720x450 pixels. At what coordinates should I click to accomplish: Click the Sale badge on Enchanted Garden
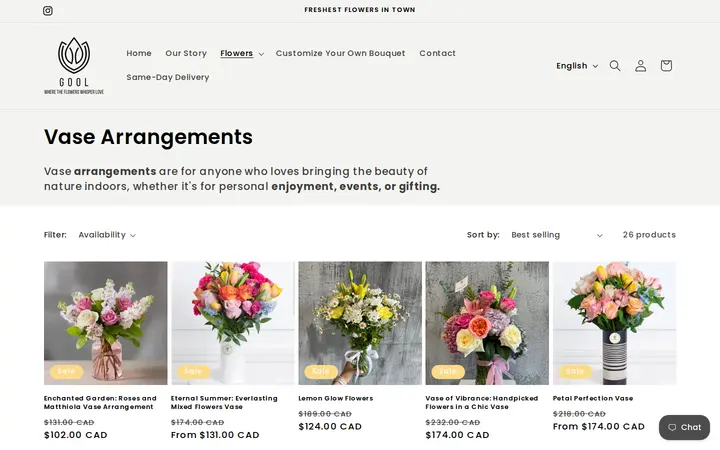67,371
